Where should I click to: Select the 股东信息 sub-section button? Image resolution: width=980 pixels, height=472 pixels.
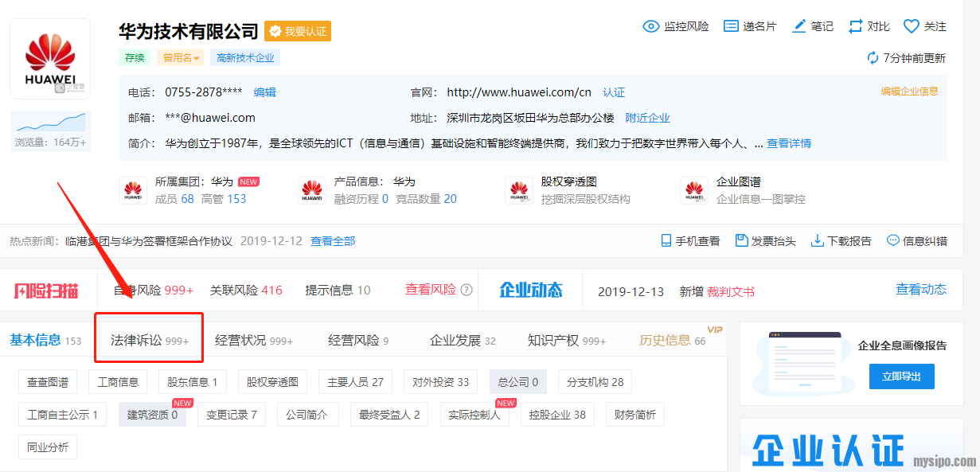point(193,382)
